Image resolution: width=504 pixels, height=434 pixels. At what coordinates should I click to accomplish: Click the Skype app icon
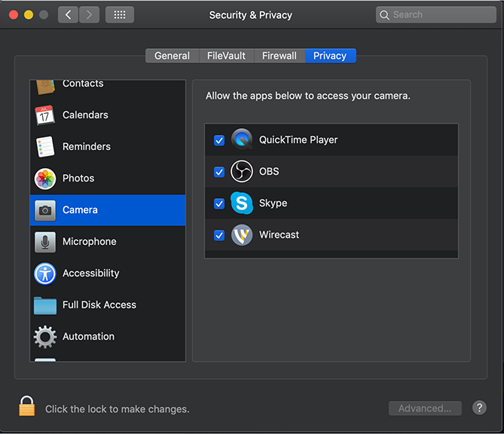[x=242, y=203]
